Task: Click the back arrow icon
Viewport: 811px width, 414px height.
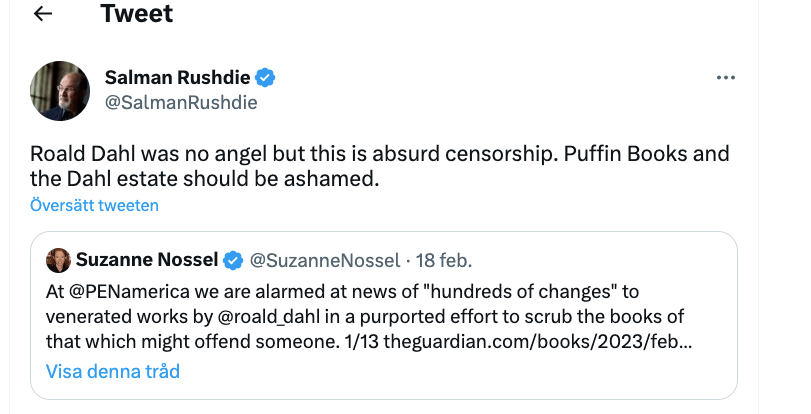Action: tap(42, 14)
